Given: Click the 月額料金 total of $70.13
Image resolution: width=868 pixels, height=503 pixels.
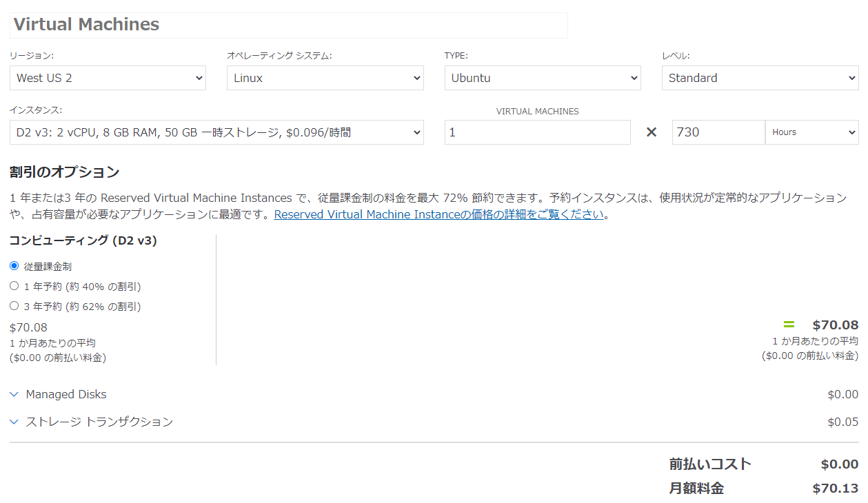Looking at the screenshot, I should click(x=835, y=489).
